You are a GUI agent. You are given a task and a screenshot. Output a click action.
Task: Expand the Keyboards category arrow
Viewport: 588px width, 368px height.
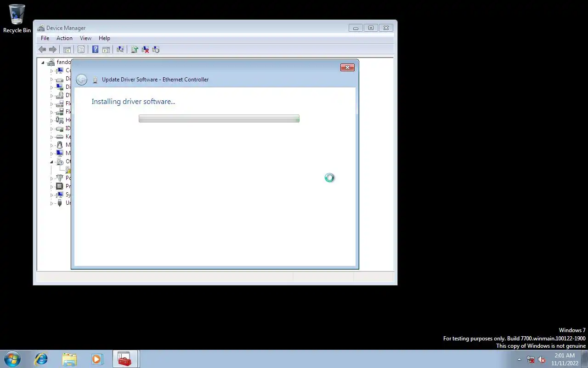tap(51, 137)
